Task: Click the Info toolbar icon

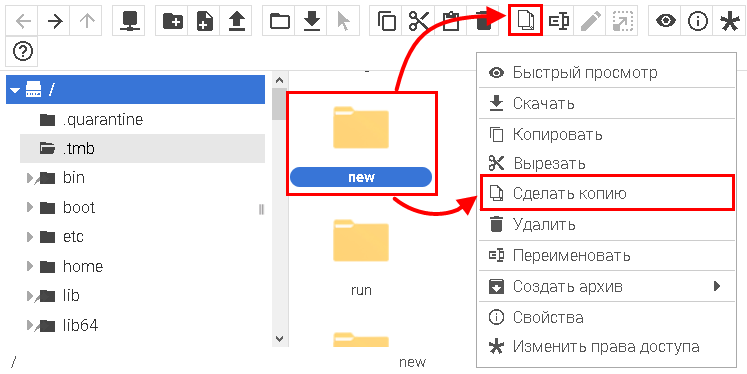Action: click(x=697, y=21)
